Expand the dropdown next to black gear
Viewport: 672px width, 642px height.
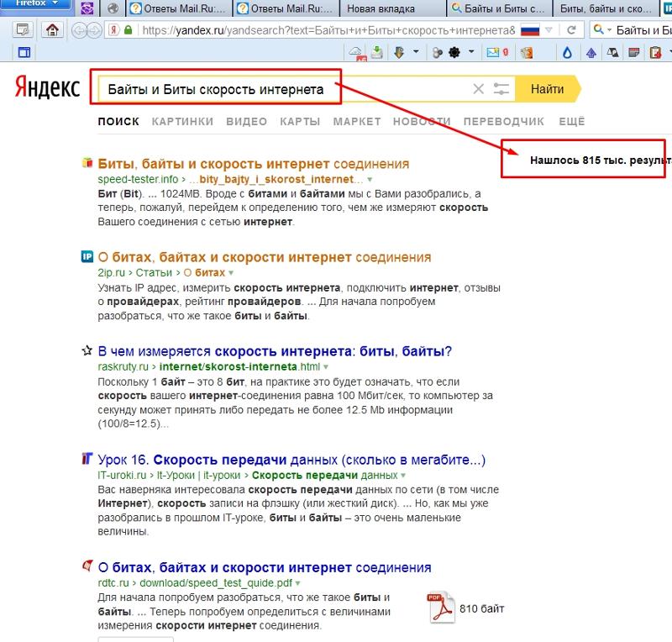point(471,52)
